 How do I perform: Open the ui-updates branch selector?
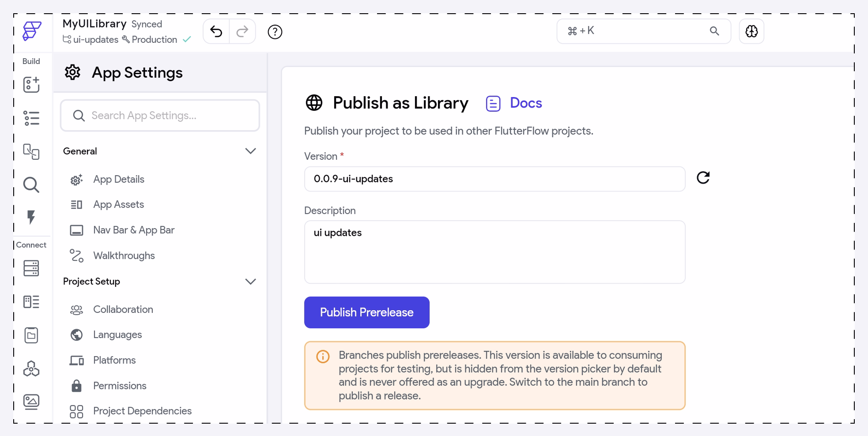click(91, 40)
